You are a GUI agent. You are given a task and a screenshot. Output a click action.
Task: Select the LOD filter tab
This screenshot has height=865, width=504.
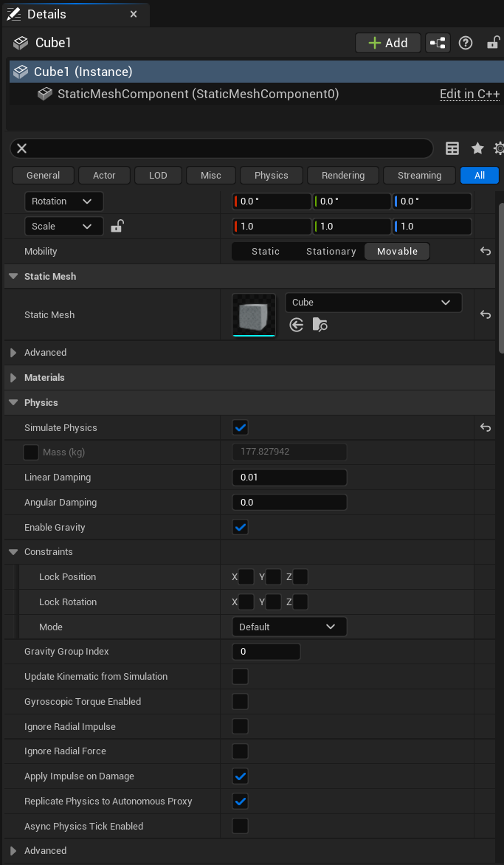pyautogui.click(x=158, y=176)
